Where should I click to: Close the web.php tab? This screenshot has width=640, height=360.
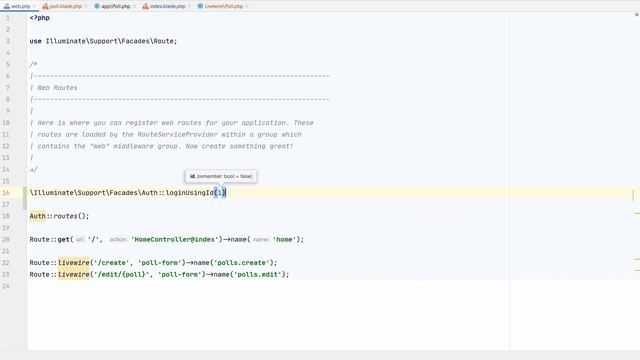pos(34,6)
